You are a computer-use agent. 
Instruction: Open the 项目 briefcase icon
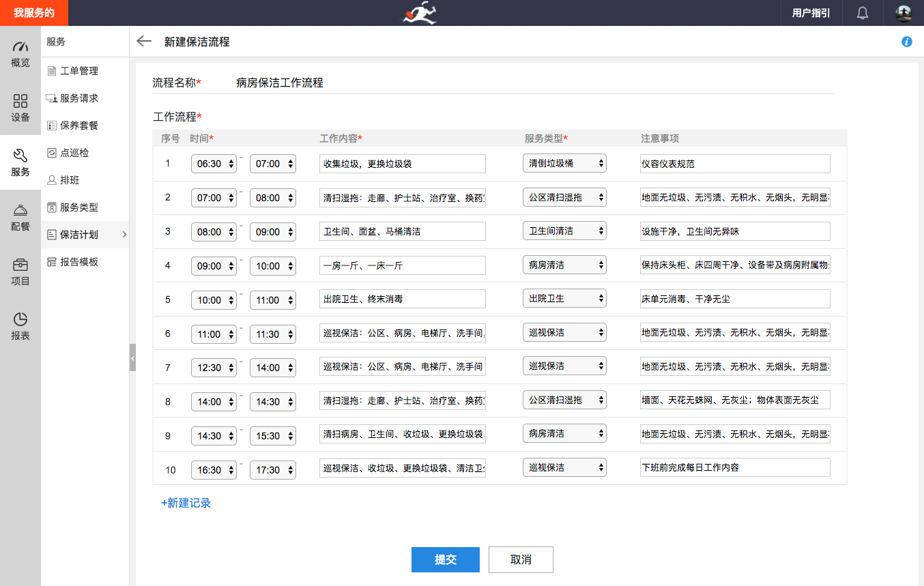20,265
